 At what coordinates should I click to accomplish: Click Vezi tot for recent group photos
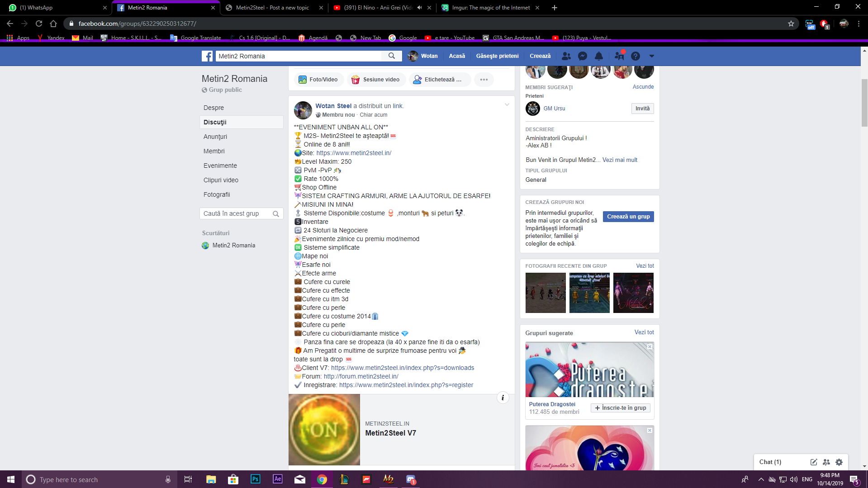coord(645,266)
